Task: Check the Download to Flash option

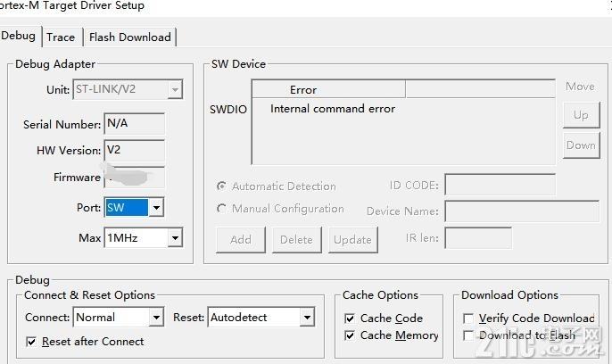Action: 468,335
